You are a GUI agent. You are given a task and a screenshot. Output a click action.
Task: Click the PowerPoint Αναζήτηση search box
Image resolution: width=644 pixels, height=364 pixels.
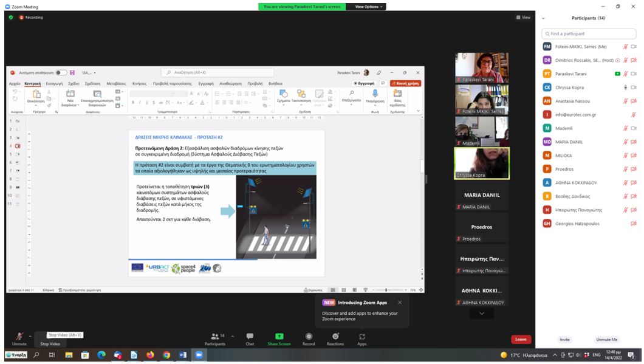(x=218, y=73)
